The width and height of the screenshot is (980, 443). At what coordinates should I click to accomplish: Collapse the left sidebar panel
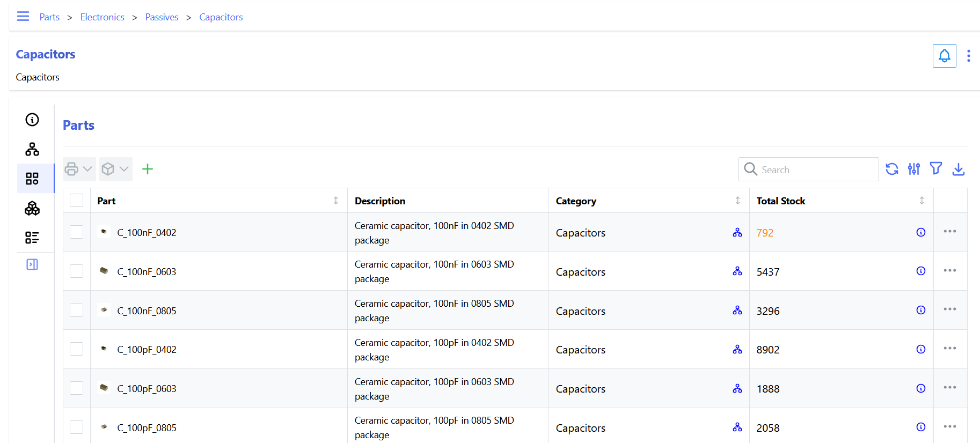(32, 264)
